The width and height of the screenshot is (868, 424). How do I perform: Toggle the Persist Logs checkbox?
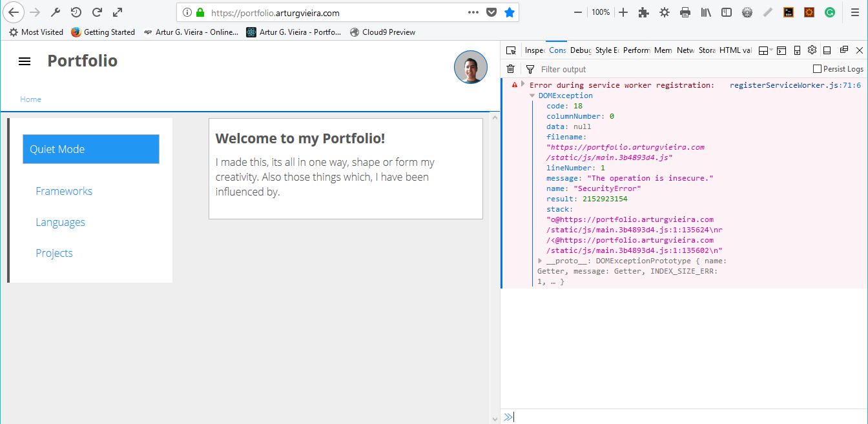pyautogui.click(x=817, y=69)
